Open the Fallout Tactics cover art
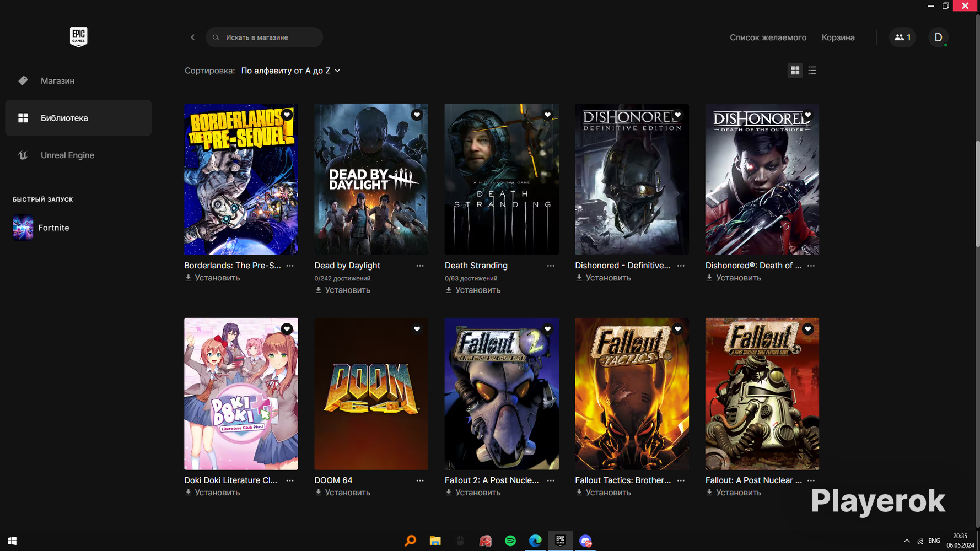Viewport: 980px width, 551px height. [x=632, y=393]
